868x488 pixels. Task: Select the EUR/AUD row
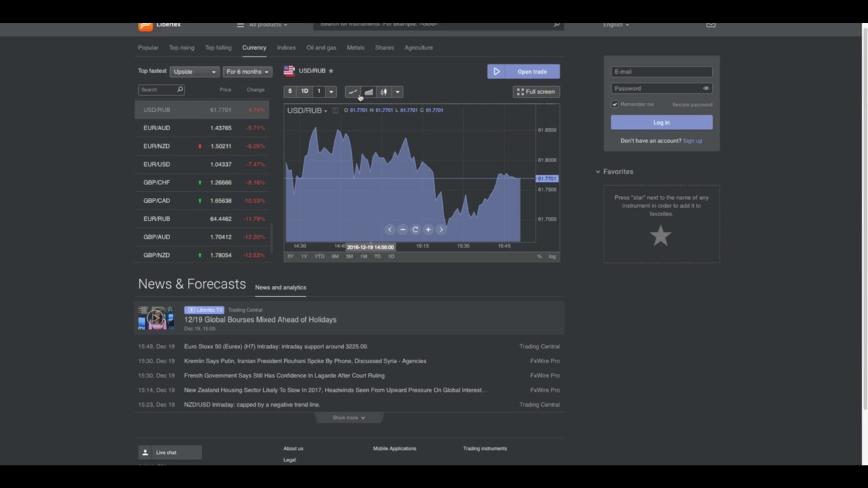[202, 128]
